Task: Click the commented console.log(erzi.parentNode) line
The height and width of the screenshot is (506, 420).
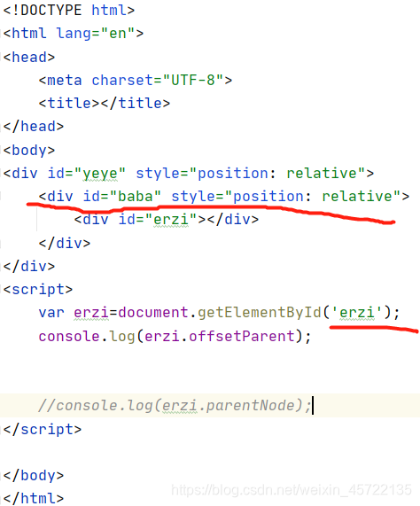Action: [175, 406]
